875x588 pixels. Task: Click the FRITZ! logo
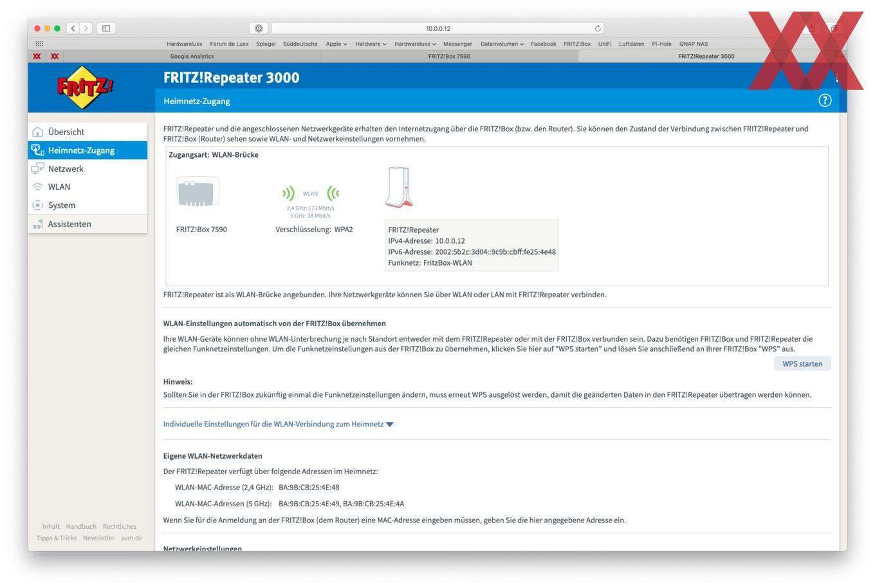(85, 87)
